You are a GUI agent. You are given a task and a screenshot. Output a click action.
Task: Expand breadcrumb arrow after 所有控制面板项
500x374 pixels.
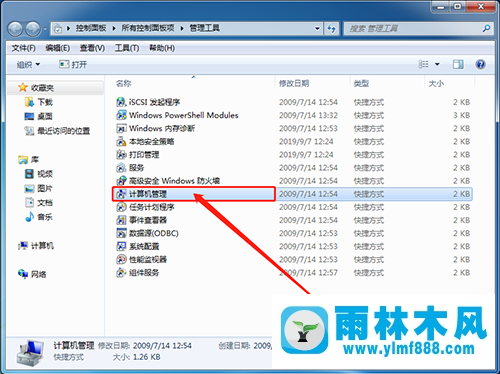click(x=182, y=28)
